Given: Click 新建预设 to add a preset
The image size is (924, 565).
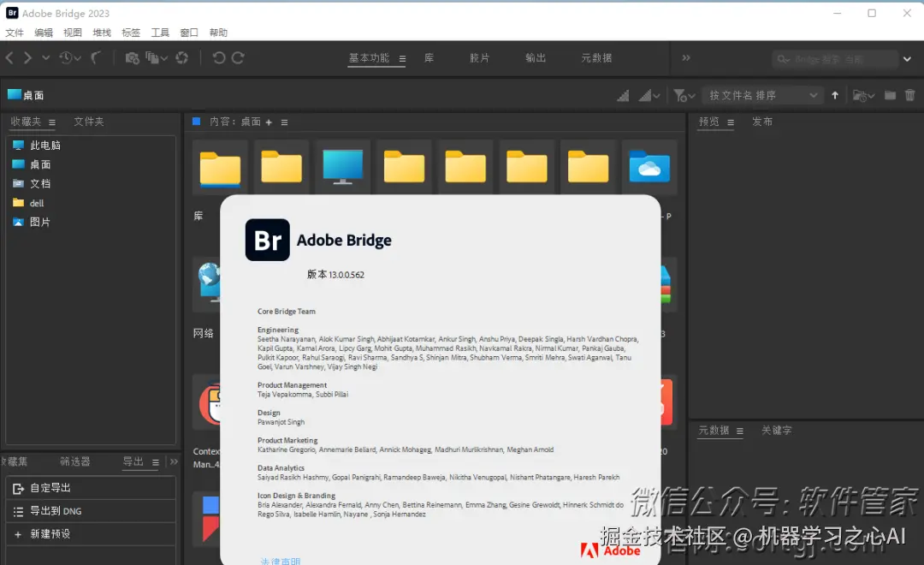Looking at the screenshot, I should tap(92, 533).
